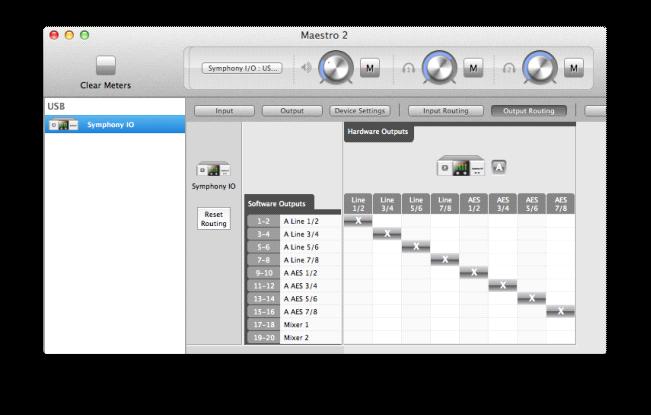651x415 pixels.
Task: Close the Maestro 2 window
Action: point(54,35)
